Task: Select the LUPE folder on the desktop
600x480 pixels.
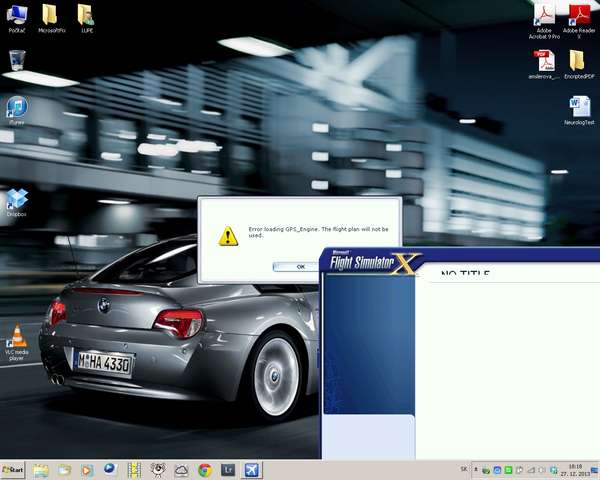Action: (86, 18)
